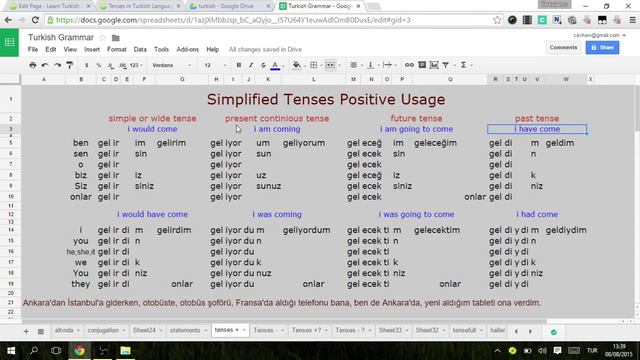Image resolution: width=640 pixels, height=360 pixels.
Task: Format as percent icon
Action: 98,65
